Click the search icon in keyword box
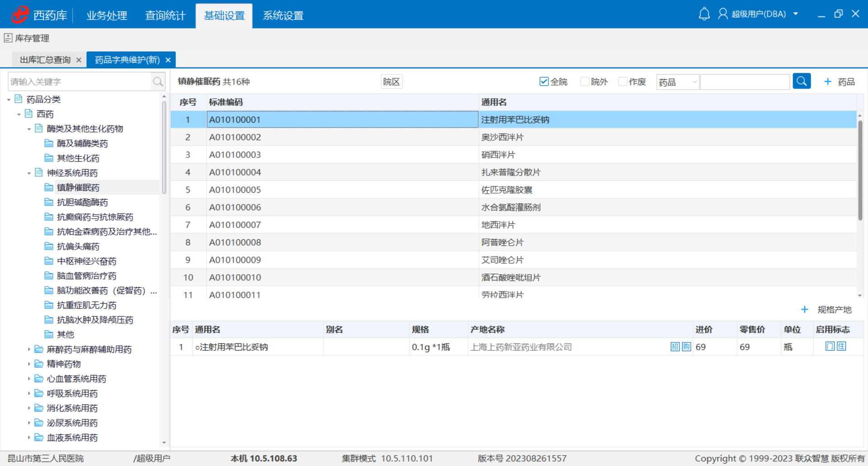The width and height of the screenshot is (868, 466). click(158, 82)
